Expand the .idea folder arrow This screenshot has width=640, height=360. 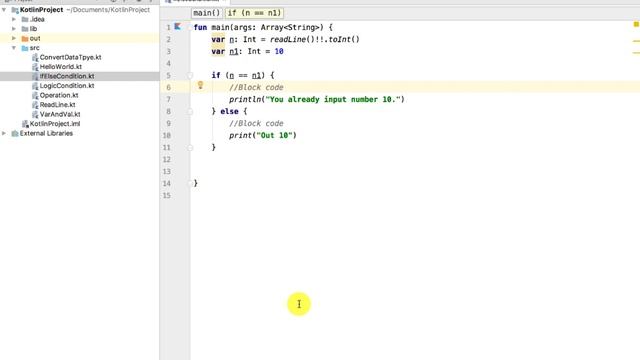coord(14,19)
